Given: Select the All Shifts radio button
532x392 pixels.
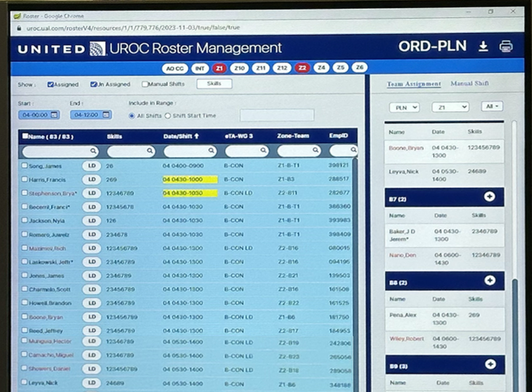Looking at the screenshot, I should click(x=132, y=116).
